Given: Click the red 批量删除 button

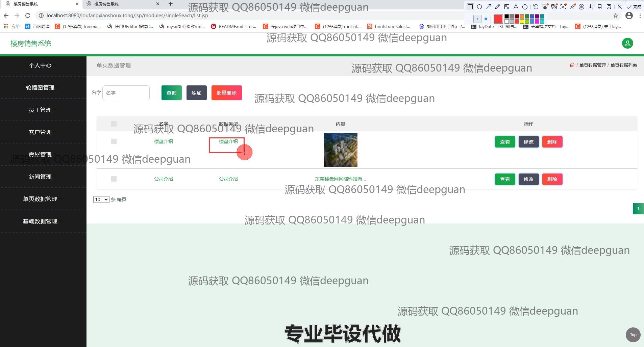Looking at the screenshot, I should coord(226,93).
